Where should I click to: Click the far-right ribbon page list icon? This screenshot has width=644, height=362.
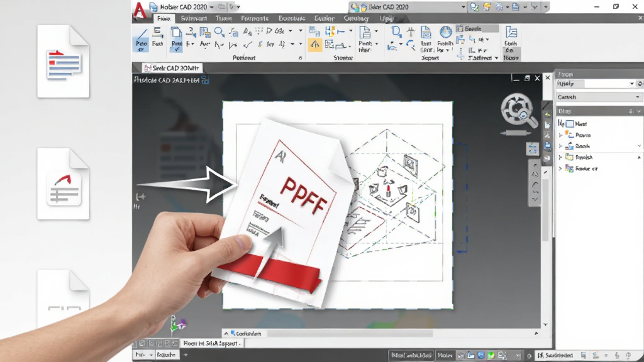tap(511, 33)
